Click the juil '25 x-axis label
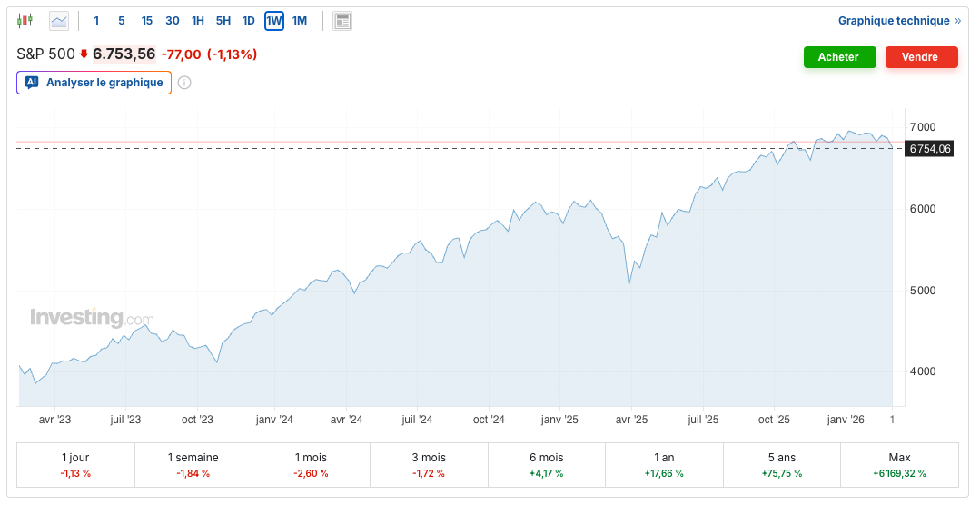The height and width of the screenshot is (505, 980). click(x=703, y=420)
